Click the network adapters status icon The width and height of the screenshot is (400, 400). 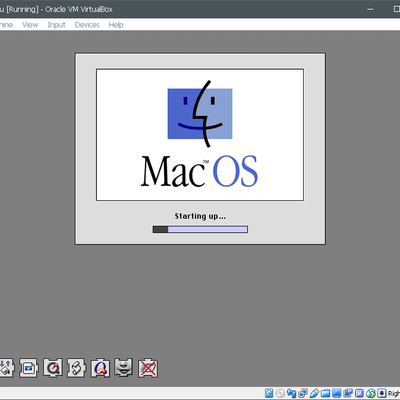(303, 393)
